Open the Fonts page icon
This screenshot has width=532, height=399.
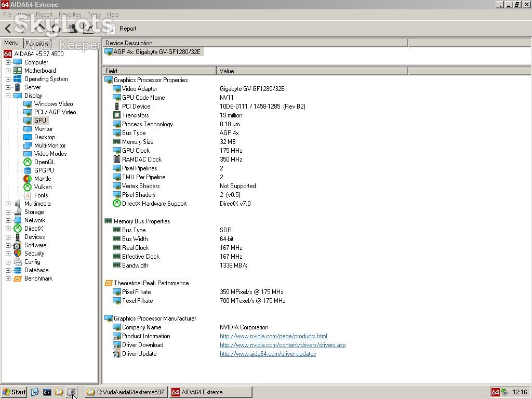28,195
